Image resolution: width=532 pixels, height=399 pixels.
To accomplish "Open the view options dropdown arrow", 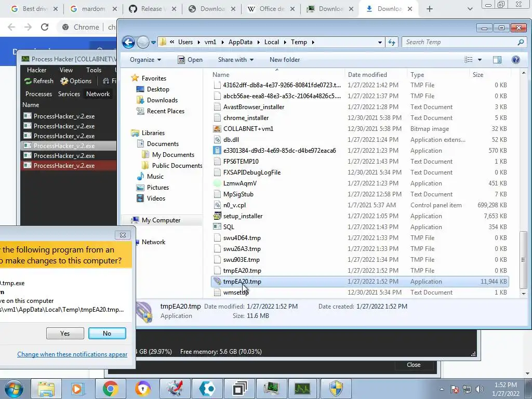I will click(x=480, y=60).
